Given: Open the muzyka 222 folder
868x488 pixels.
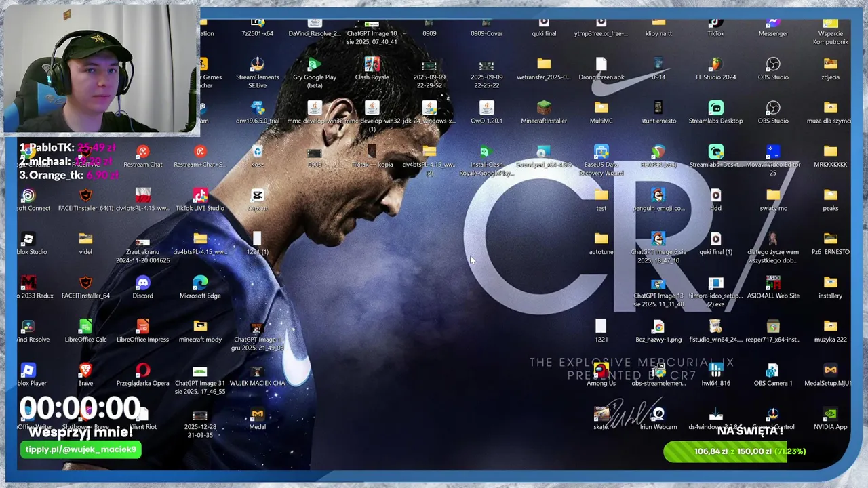Looking at the screenshot, I should (x=831, y=331).
